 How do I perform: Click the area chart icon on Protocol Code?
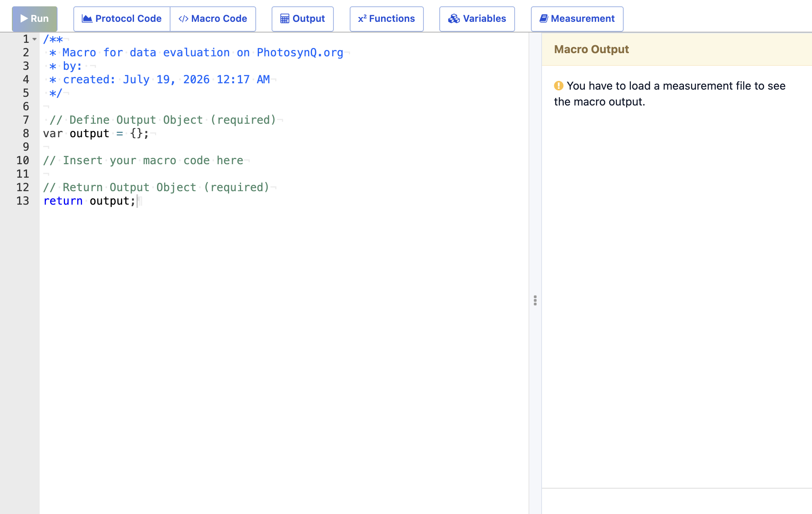click(x=87, y=19)
